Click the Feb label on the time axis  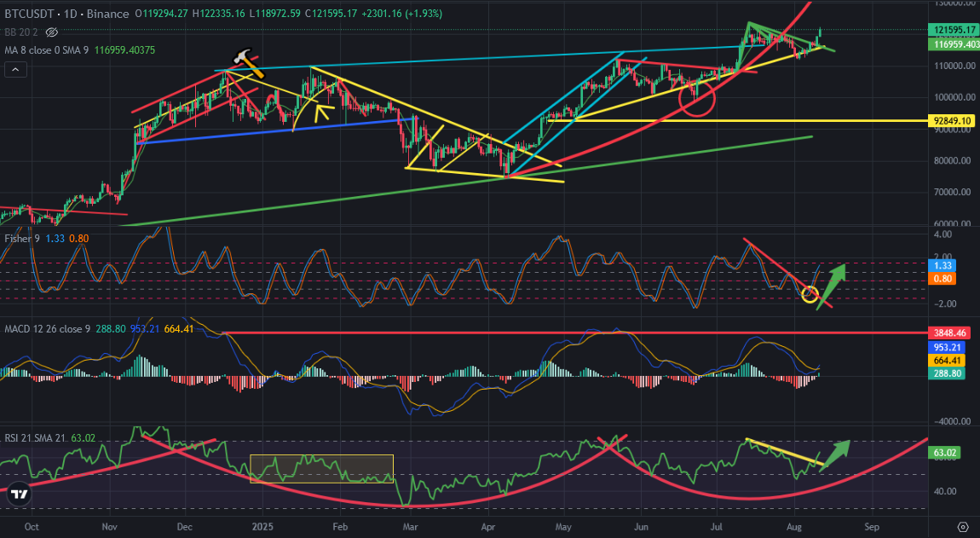(x=340, y=527)
